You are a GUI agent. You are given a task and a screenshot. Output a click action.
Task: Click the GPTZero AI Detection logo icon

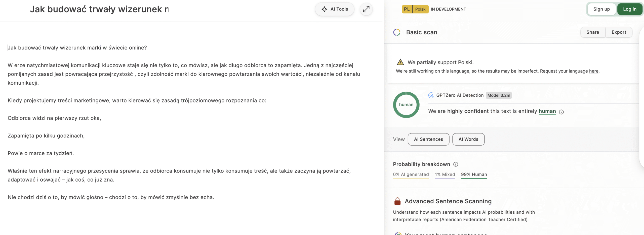[x=431, y=95]
